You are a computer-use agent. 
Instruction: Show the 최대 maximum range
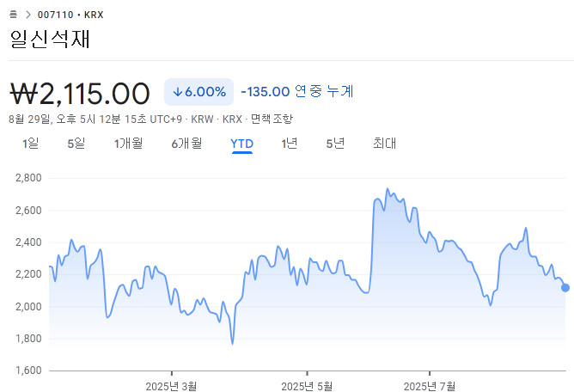(384, 144)
